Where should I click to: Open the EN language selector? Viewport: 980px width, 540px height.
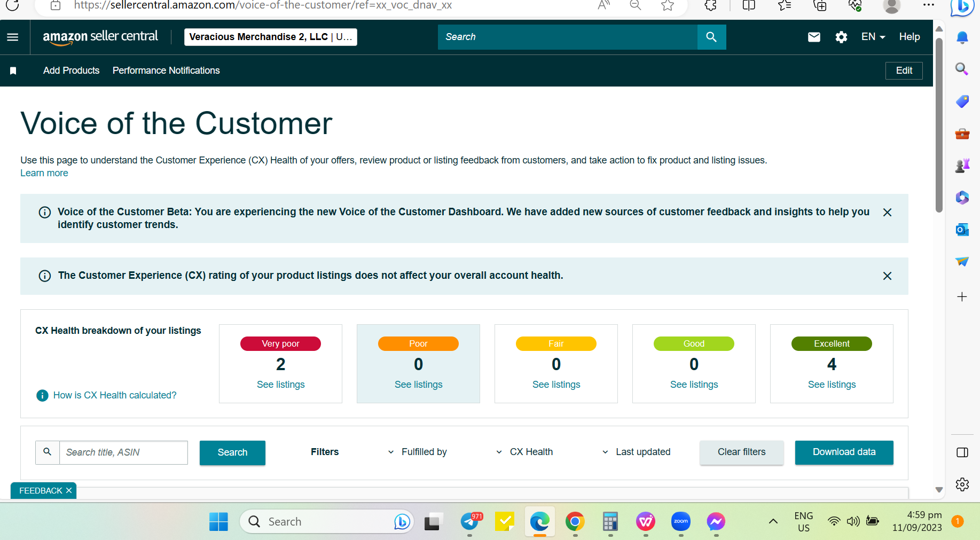pyautogui.click(x=873, y=37)
